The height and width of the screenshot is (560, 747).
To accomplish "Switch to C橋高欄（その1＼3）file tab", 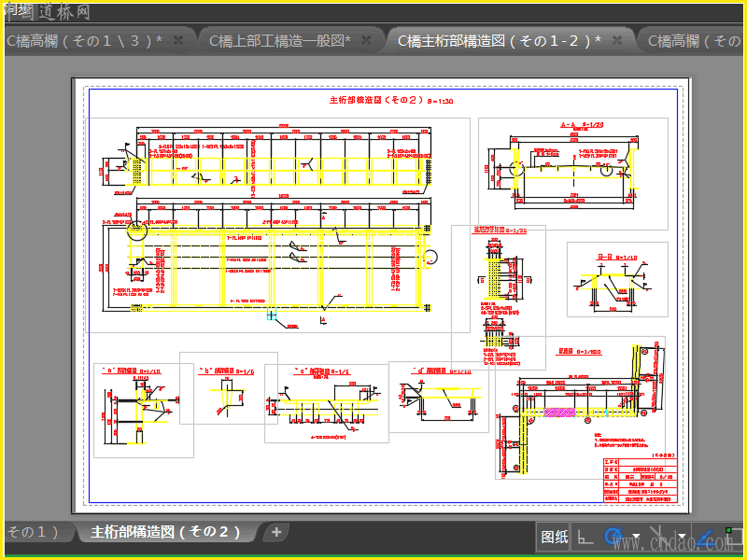I will (84, 41).
